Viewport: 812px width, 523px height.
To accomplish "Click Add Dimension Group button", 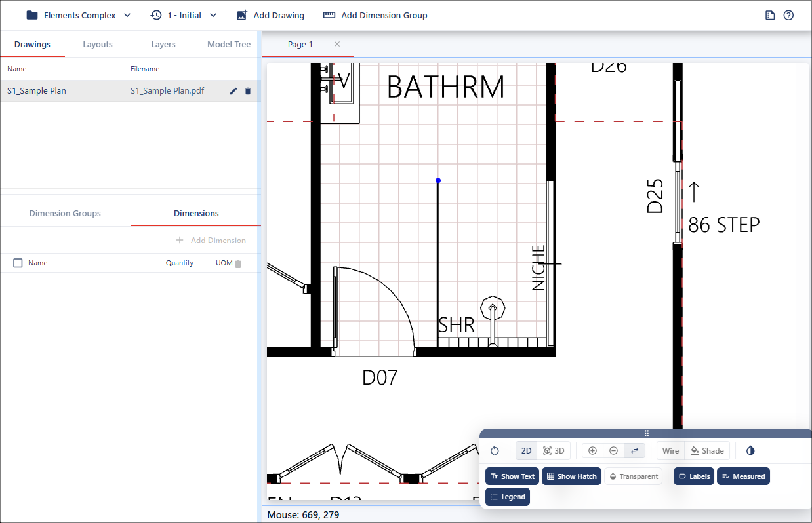I will tap(375, 15).
